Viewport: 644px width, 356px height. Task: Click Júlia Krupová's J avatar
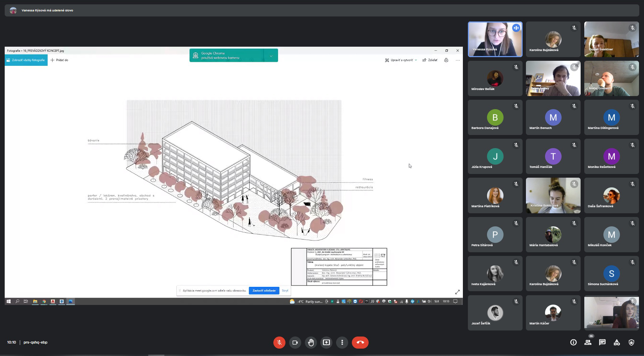click(495, 156)
